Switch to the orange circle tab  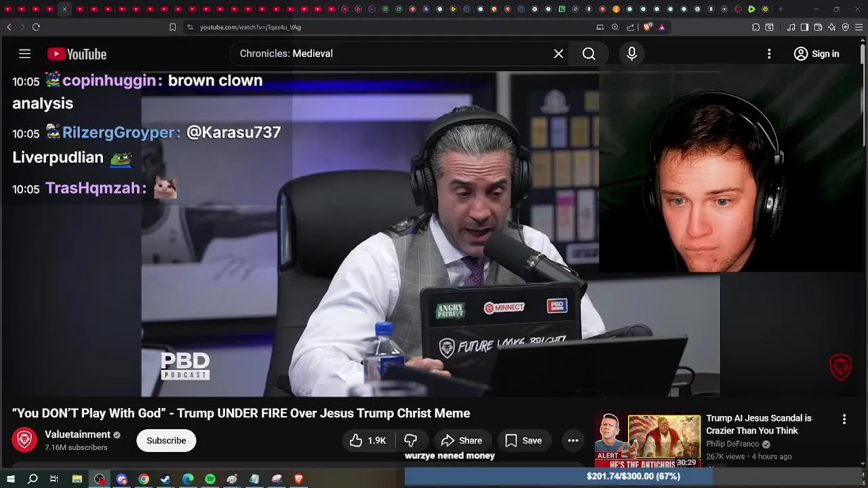[x=616, y=9]
